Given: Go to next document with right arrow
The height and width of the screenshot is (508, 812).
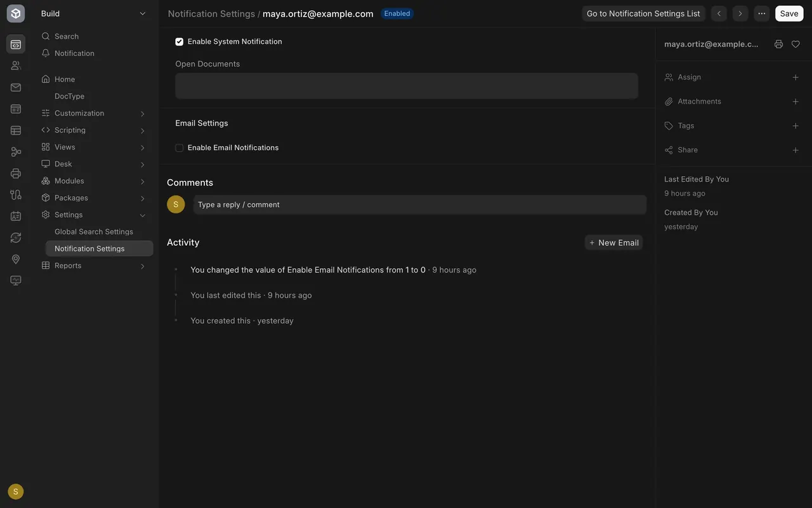Looking at the screenshot, I should click(740, 13).
